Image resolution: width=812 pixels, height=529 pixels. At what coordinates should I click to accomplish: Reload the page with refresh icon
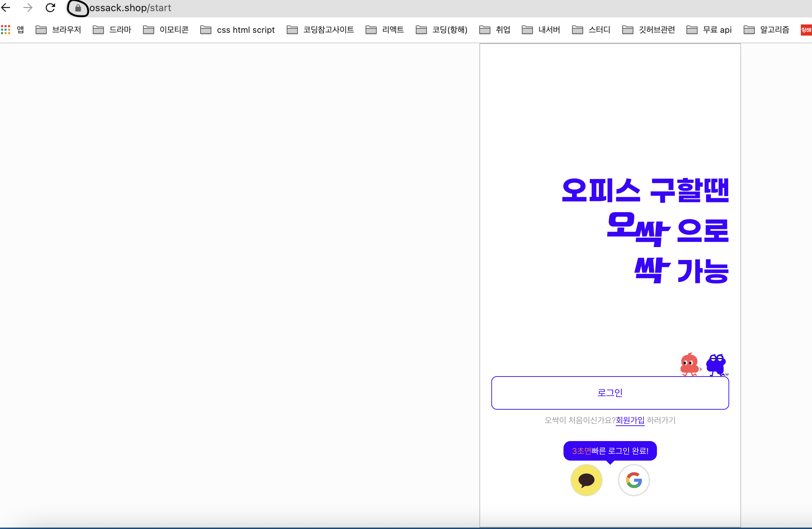(51, 8)
